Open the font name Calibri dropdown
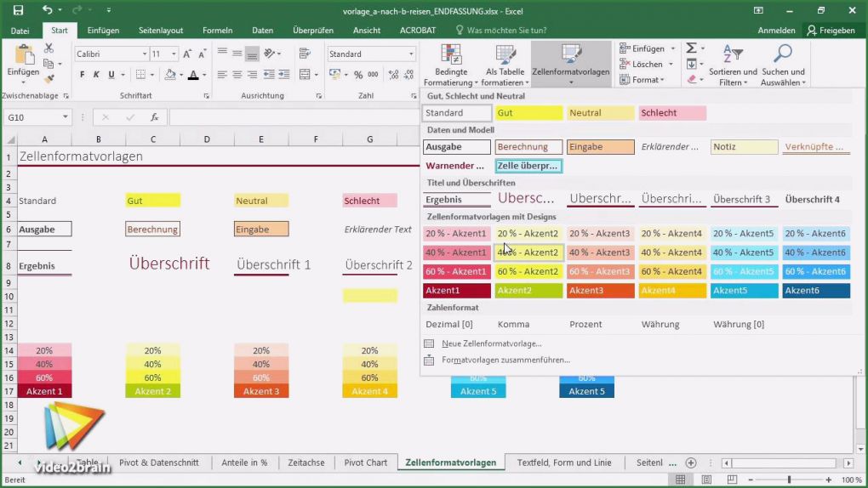 (145, 54)
